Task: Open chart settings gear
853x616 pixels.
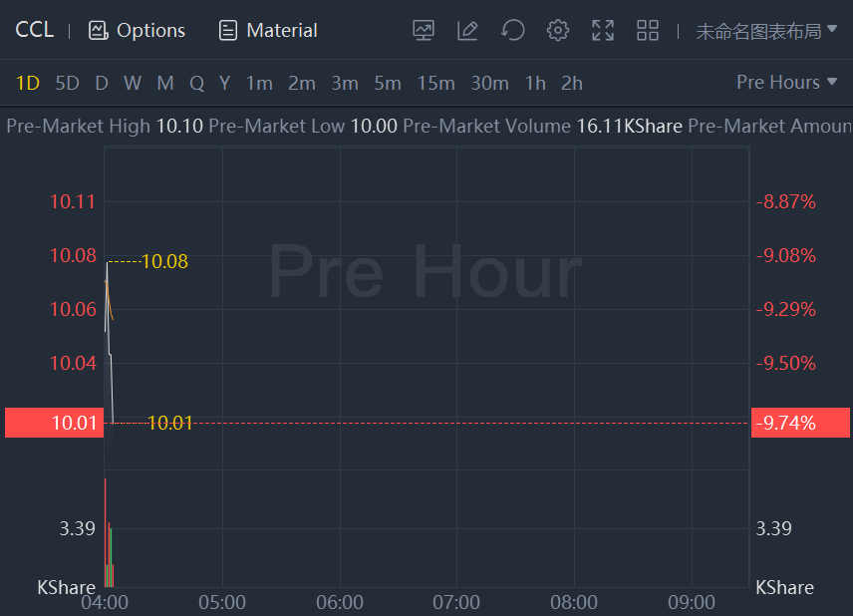Action: (558, 31)
